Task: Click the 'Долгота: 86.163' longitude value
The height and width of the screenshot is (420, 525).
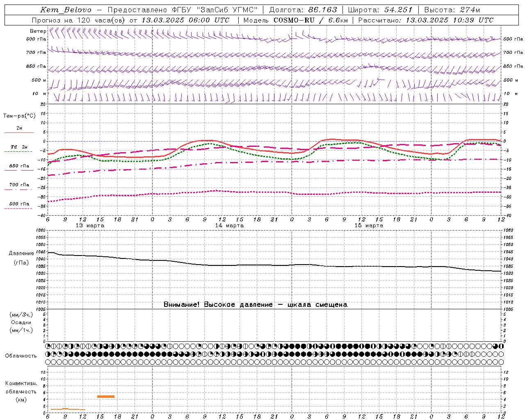Action: pos(303,10)
